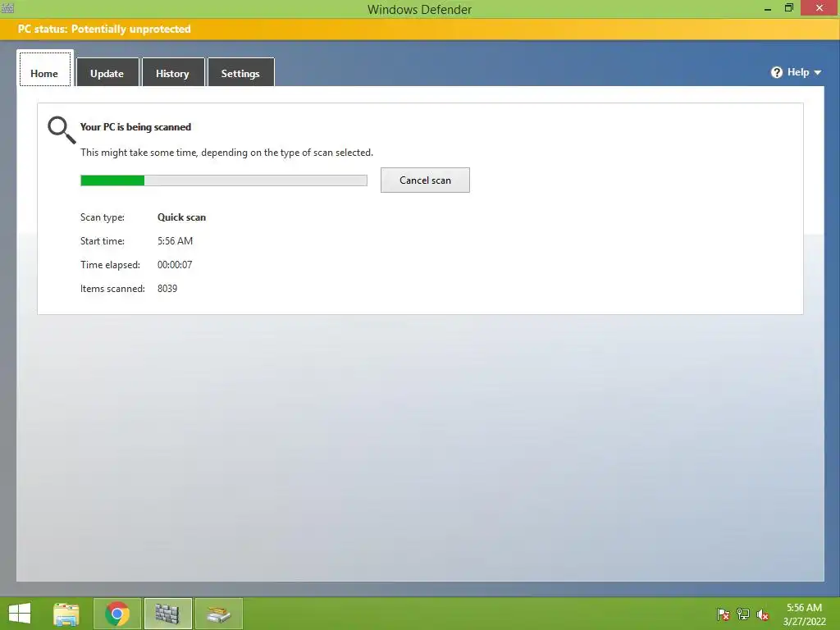Launch Google Chrome from the taskbar

[117, 614]
